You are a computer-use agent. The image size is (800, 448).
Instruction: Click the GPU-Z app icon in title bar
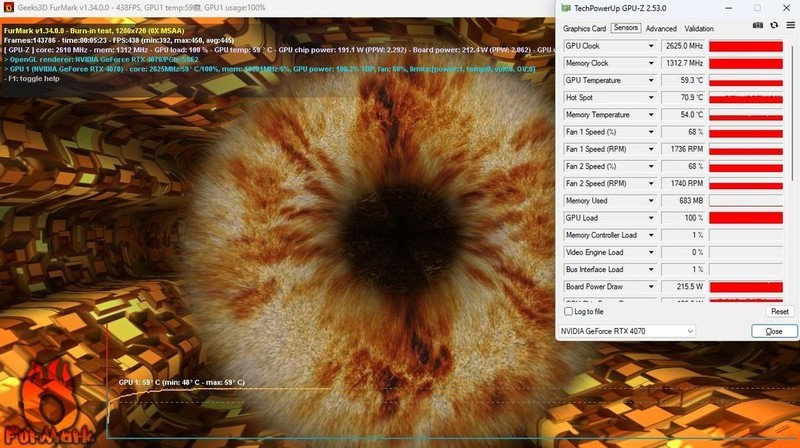pyautogui.click(x=564, y=7)
